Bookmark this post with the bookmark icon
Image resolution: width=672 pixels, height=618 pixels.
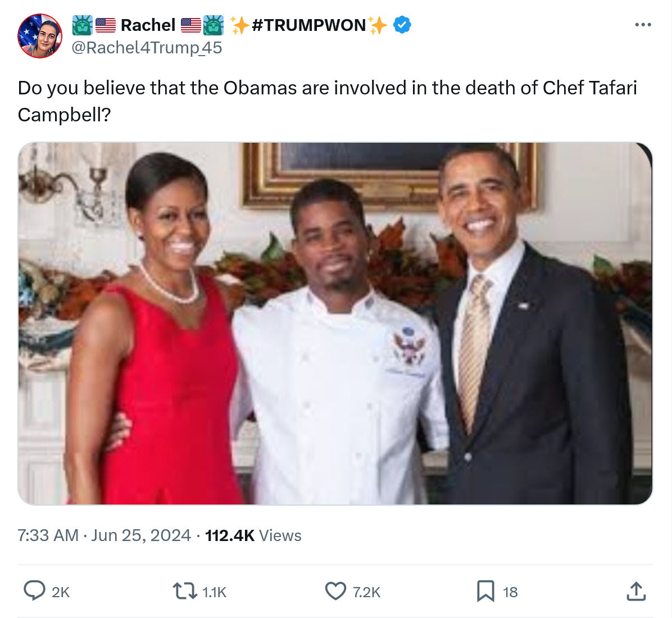(485, 591)
